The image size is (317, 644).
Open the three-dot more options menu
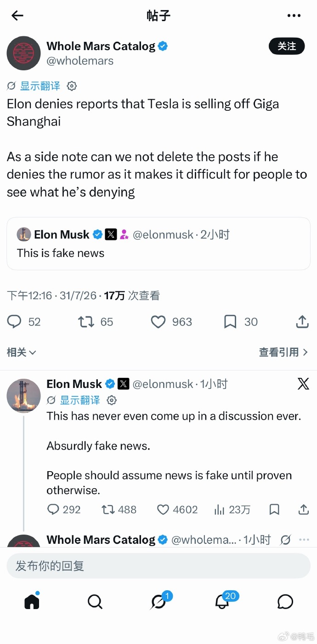294,16
